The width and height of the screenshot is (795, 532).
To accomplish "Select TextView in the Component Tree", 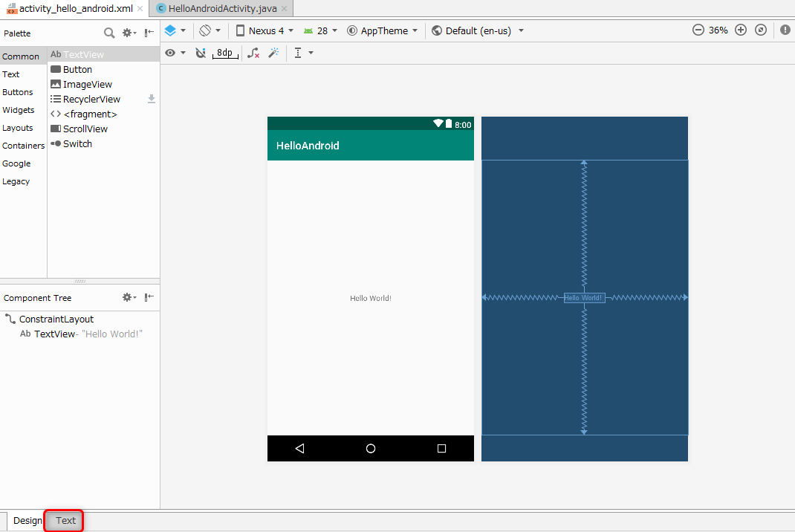I will click(55, 334).
